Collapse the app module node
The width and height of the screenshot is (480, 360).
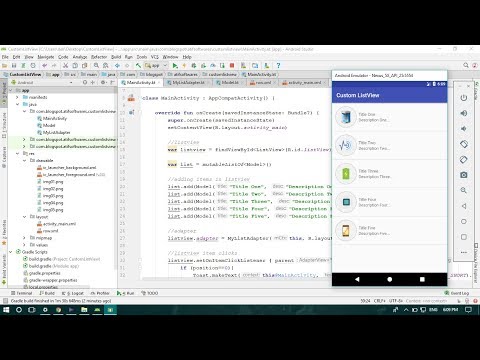click(11, 90)
